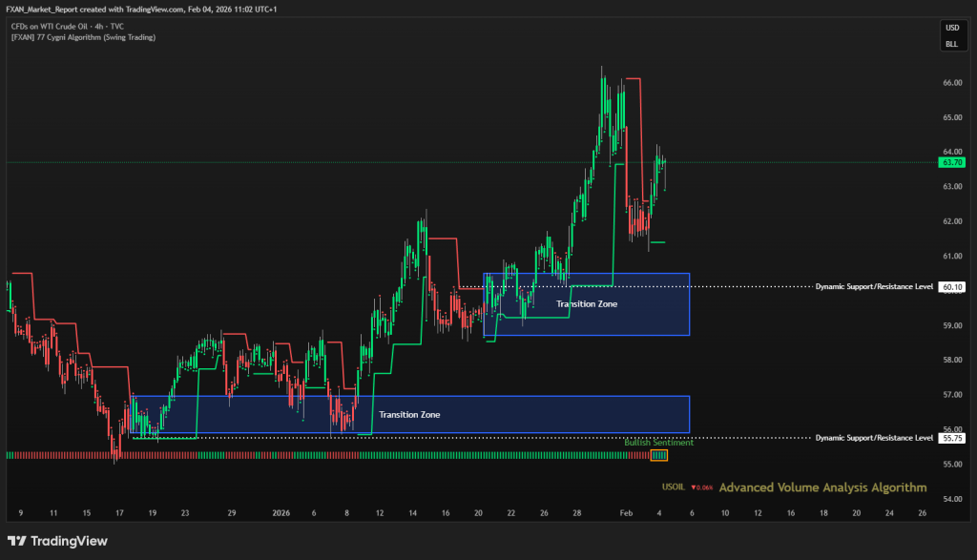The image size is (977, 560).
Task: Select the upper Transition Zone label
Action: coord(587,304)
